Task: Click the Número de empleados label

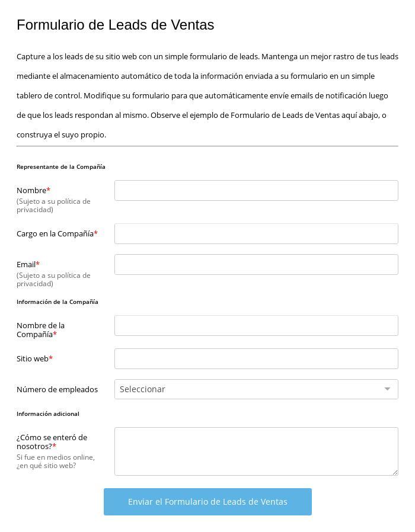Action: pos(57,389)
